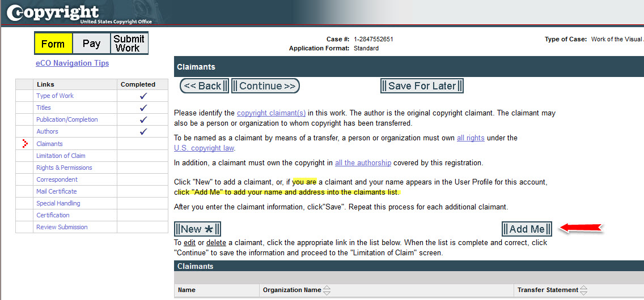Go to Titles section
Viewport: 644px width, 300px height.
tap(44, 108)
